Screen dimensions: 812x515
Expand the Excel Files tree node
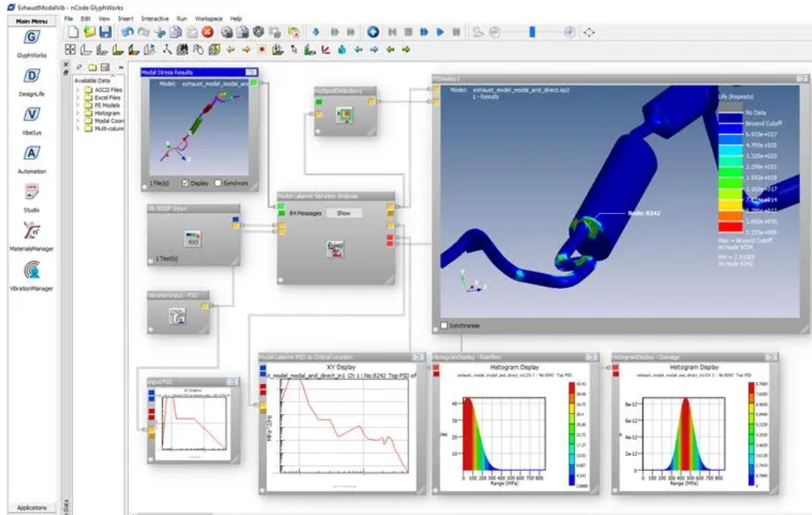point(78,98)
